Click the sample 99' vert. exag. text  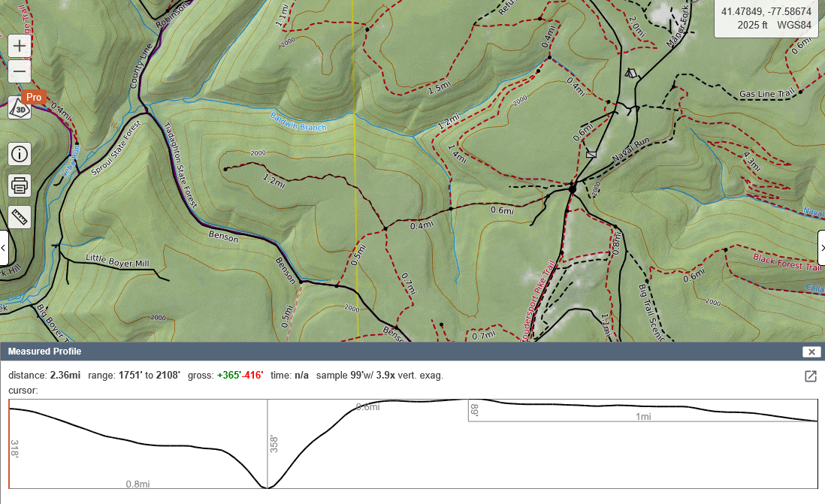point(379,375)
